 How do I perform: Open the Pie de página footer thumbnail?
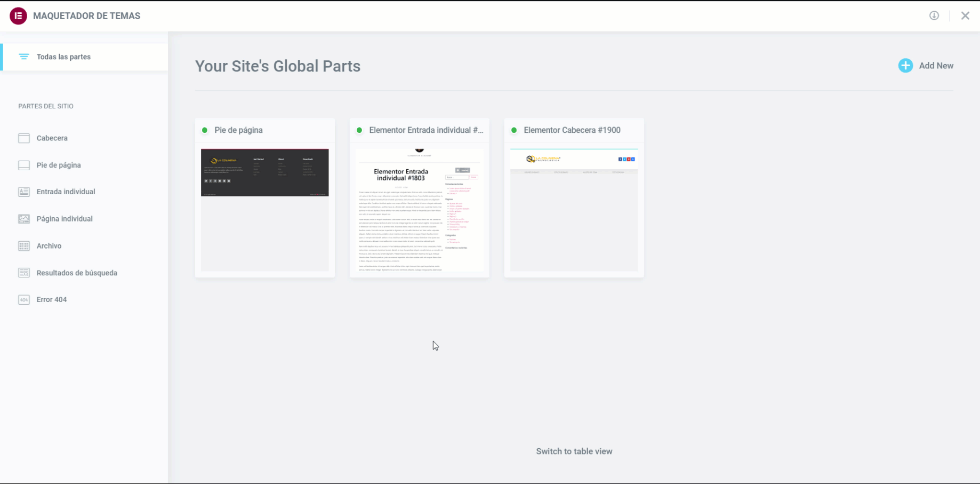click(x=264, y=209)
